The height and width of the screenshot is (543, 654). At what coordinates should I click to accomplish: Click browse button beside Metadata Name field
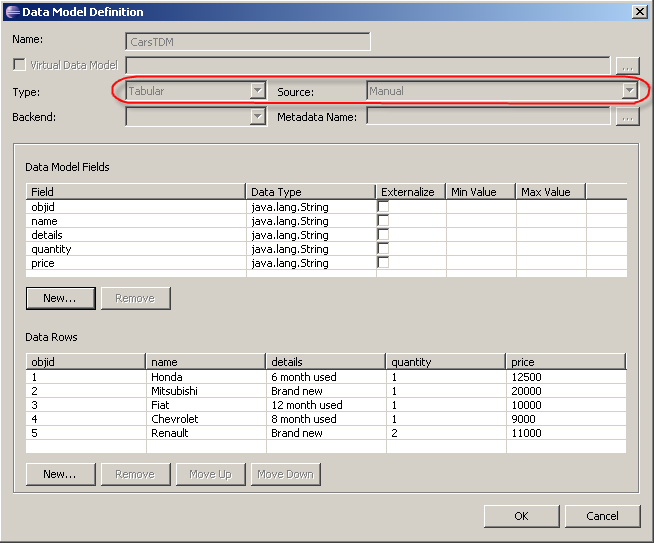pos(627,117)
